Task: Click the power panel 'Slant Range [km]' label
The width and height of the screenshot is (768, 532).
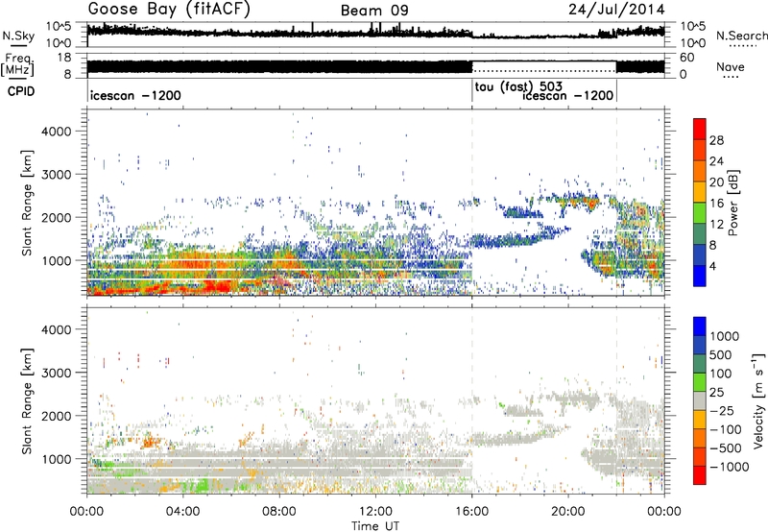Action: click(27, 203)
